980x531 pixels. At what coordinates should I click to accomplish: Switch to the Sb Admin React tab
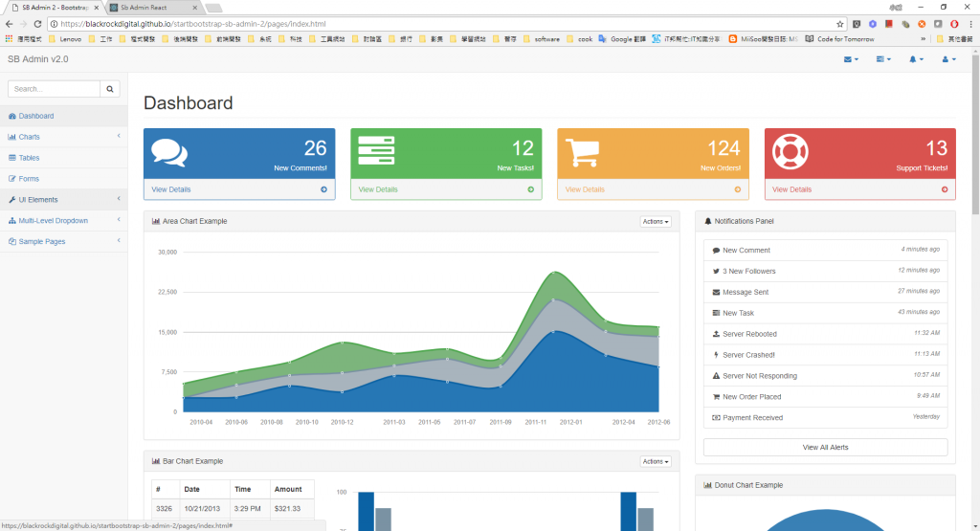(x=153, y=8)
